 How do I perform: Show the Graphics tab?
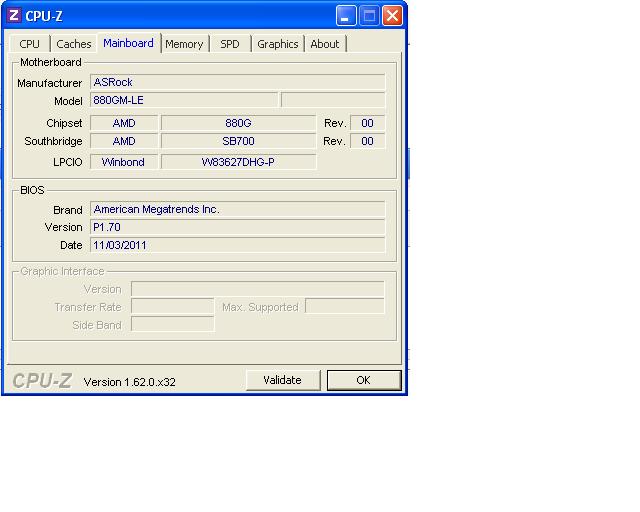278,44
